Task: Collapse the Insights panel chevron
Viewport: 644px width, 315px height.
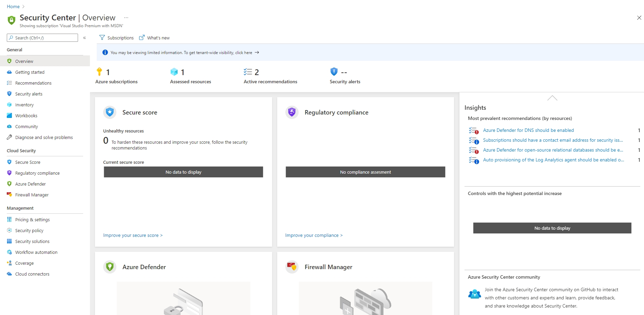Action: 552,98
